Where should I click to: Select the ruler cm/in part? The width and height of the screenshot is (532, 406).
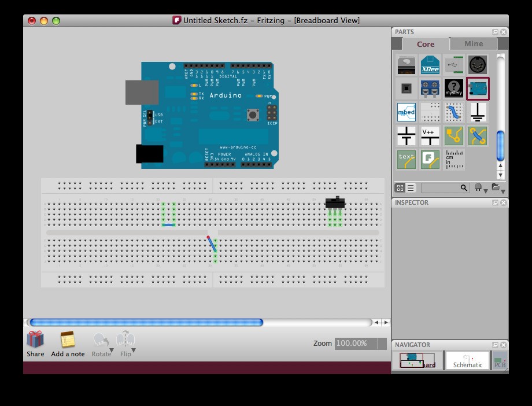point(454,160)
